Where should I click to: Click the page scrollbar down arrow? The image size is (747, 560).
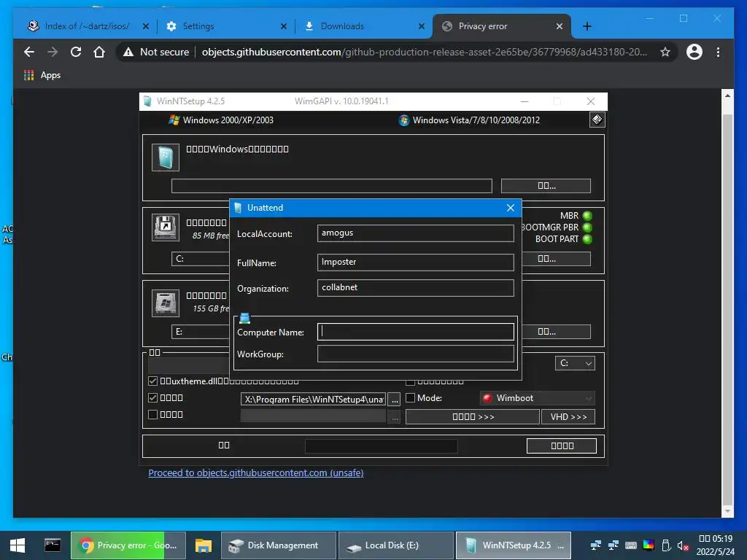coord(727,511)
